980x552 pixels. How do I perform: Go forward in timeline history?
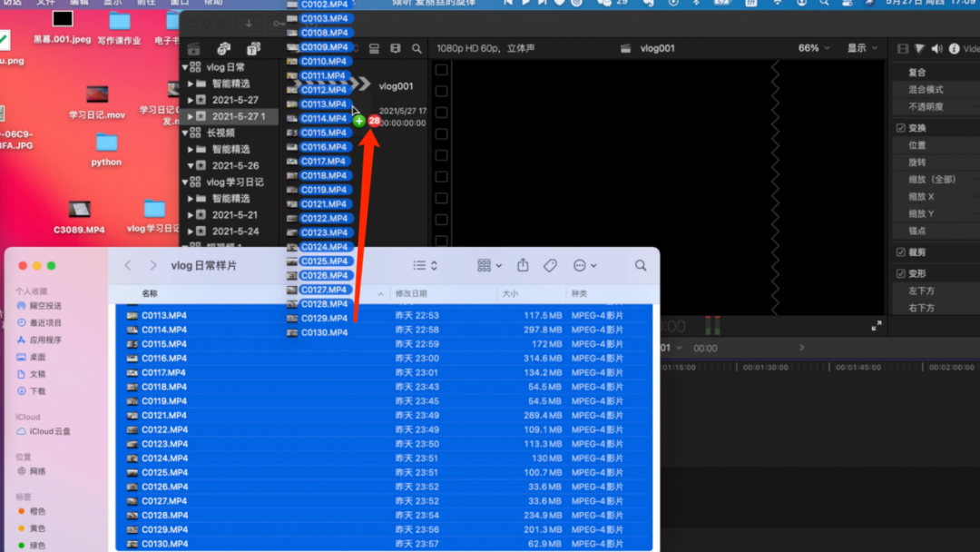pyautogui.click(x=802, y=348)
